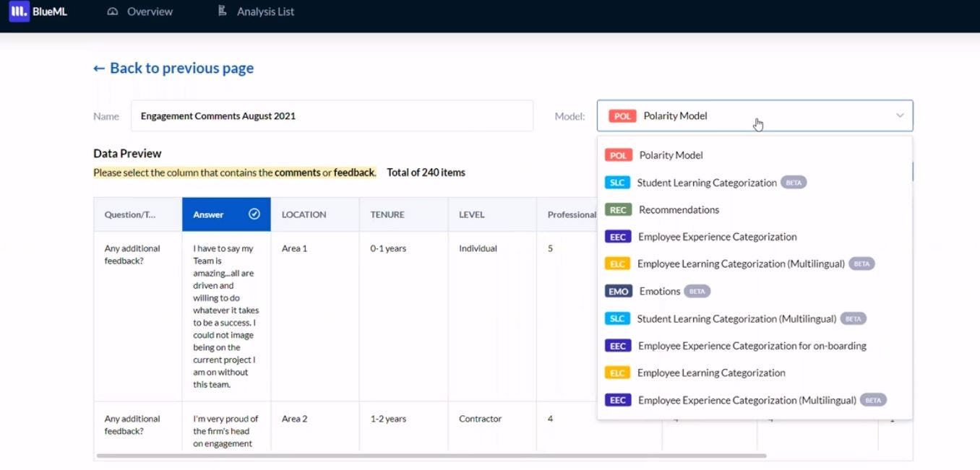Choose Employee Experience Categorization for on-boarding
This screenshot has height=470, width=980.
pos(755,346)
